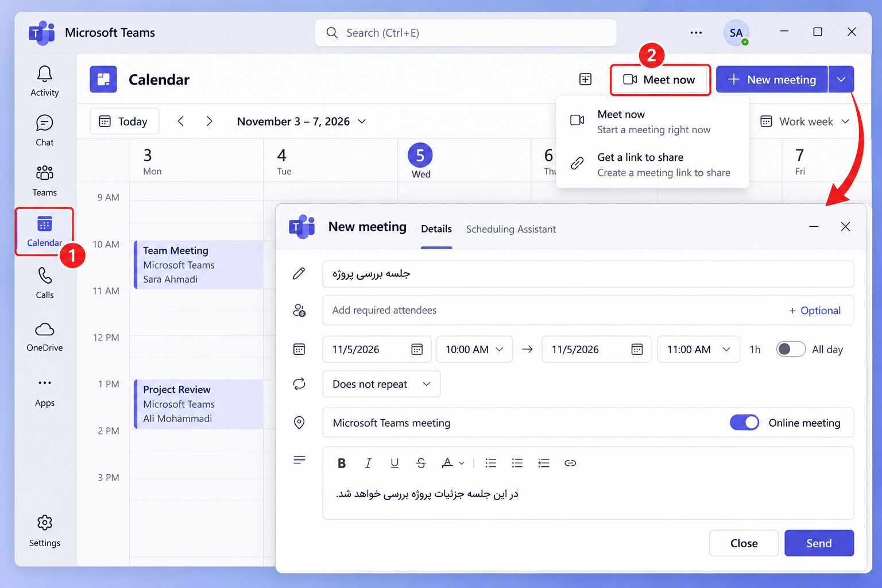
Task: Insert a link in the description
Action: click(570, 463)
